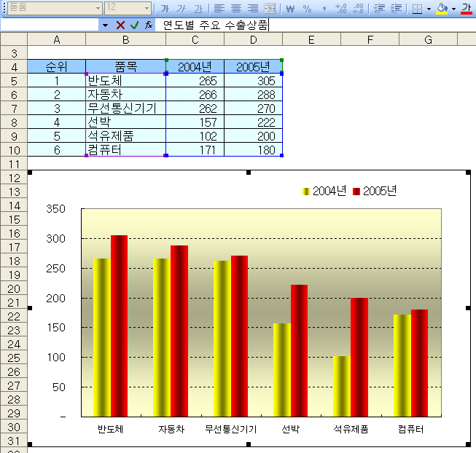
Task: Cancel formula bar entry with red X
Action: pyautogui.click(x=120, y=25)
